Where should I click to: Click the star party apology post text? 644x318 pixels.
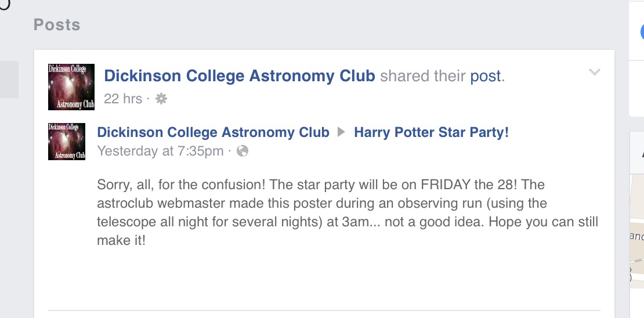click(348, 212)
